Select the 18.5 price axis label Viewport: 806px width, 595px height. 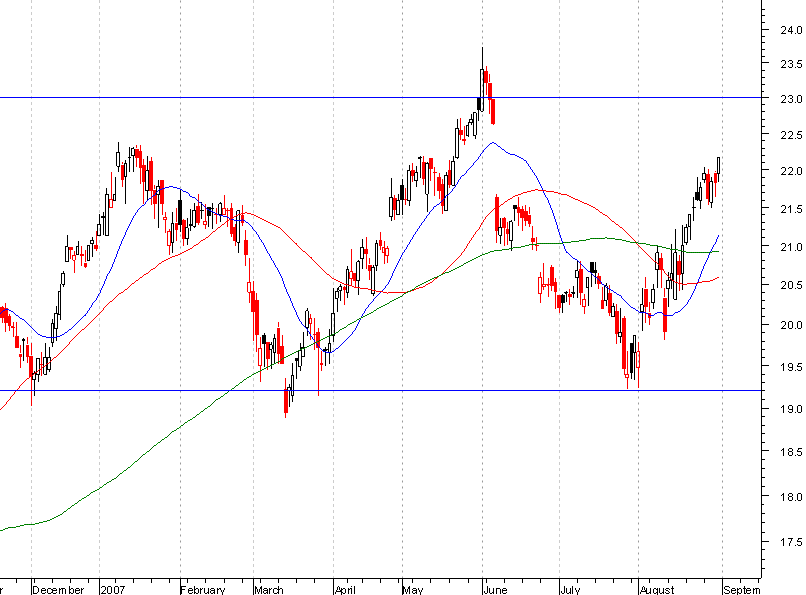pyautogui.click(x=791, y=452)
